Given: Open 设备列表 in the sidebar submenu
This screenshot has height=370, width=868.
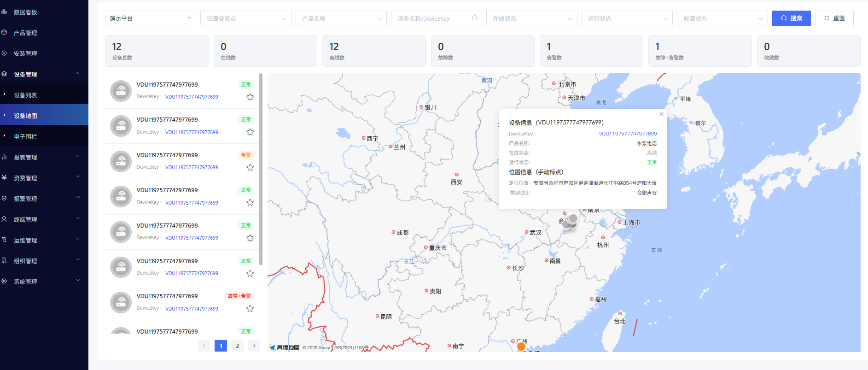Looking at the screenshot, I should coord(25,95).
